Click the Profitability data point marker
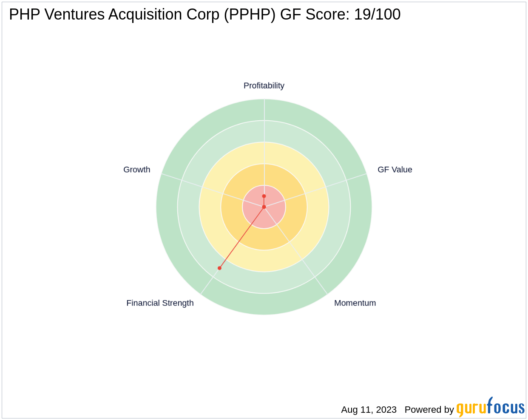This screenshot has height=420, width=528. pos(264,196)
